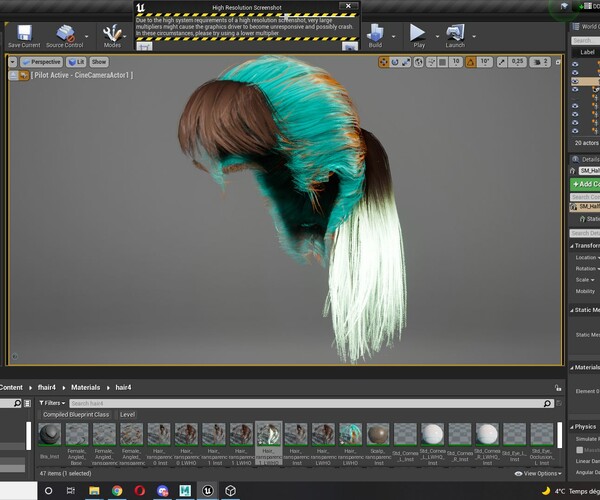The width and height of the screenshot is (600, 500).
Task: Toggle world/local coordinate system globe icon
Action: pos(419,62)
